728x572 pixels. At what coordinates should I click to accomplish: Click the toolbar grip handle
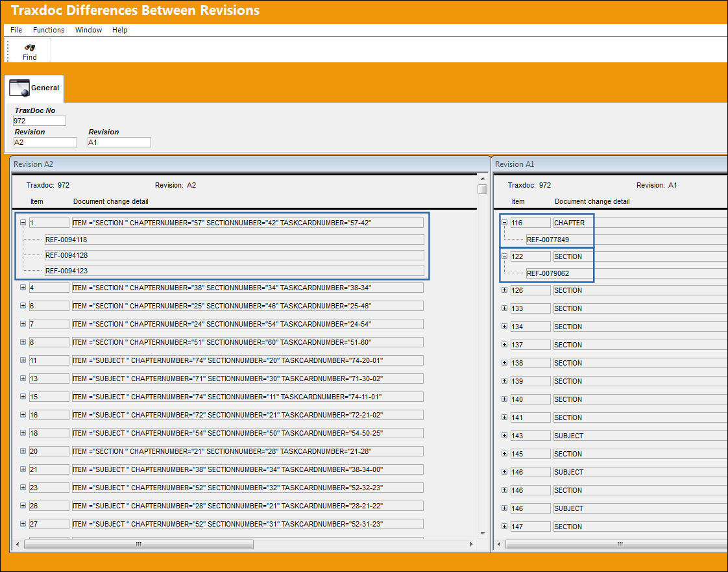click(8, 50)
